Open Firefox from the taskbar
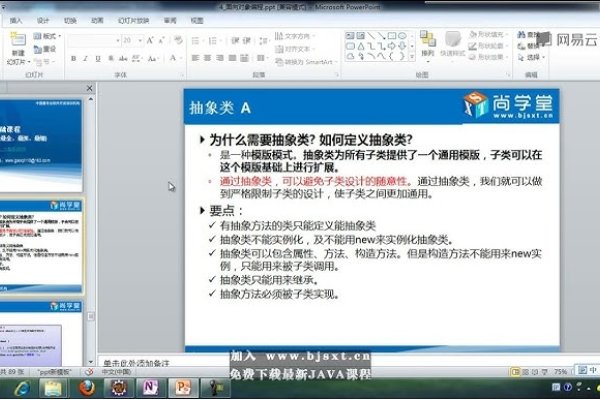This screenshot has height=400, width=600. (x=87, y=388)
